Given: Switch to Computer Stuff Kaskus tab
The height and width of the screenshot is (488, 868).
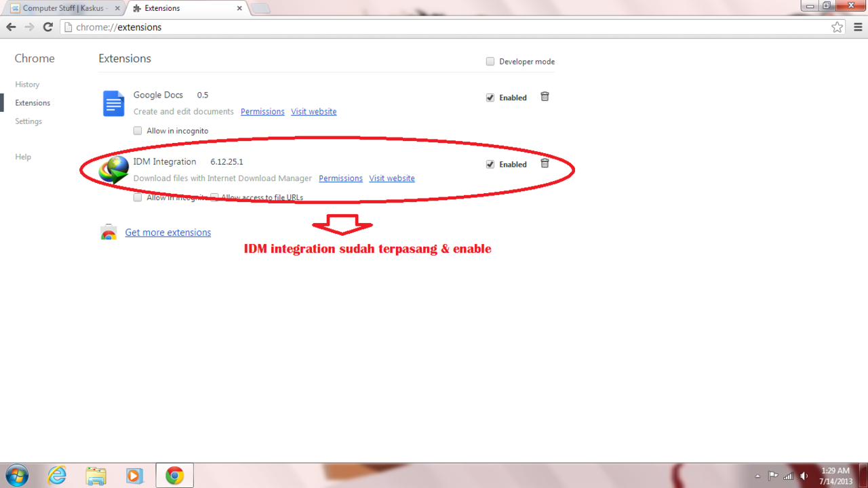Looking at the screenshot, I should click(64, 8).
